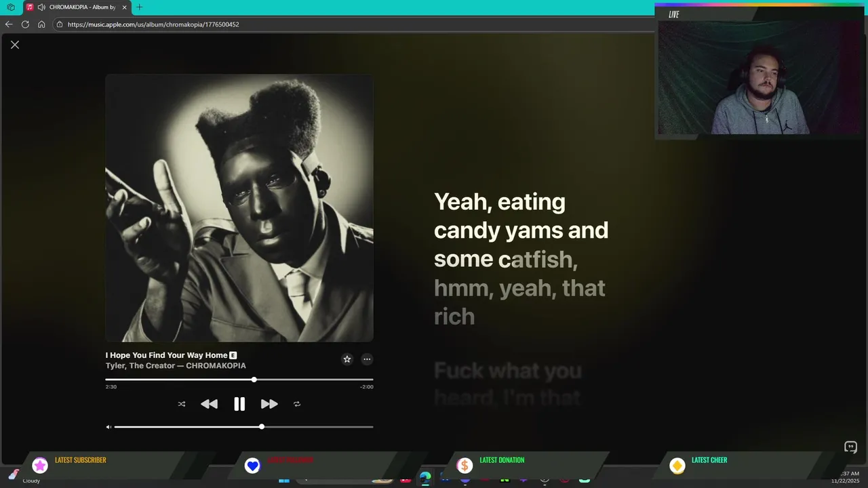Click the elapsed time 2:30 label
The image size is (868, 488).
(x=111, y=387)
